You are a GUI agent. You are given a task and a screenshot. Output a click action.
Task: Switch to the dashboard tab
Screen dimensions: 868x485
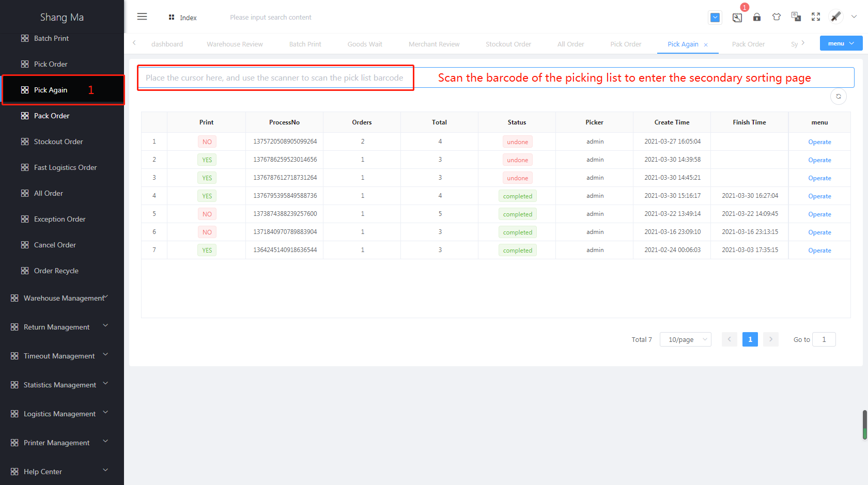(x=167, y=44)
